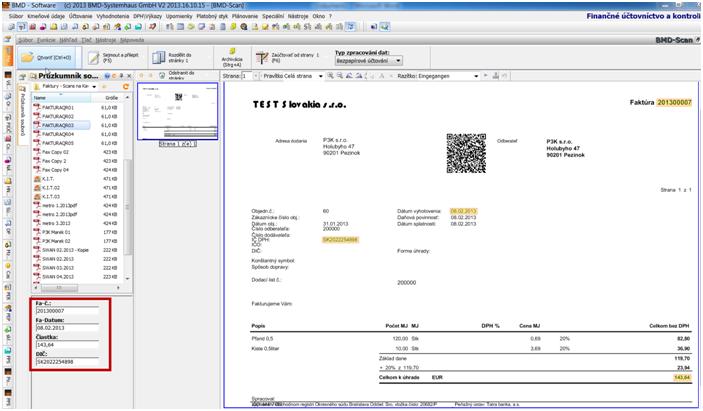This screenshot has width=703, height=411.
Task: Sort file list by Name column
Action: coord(61,97)
